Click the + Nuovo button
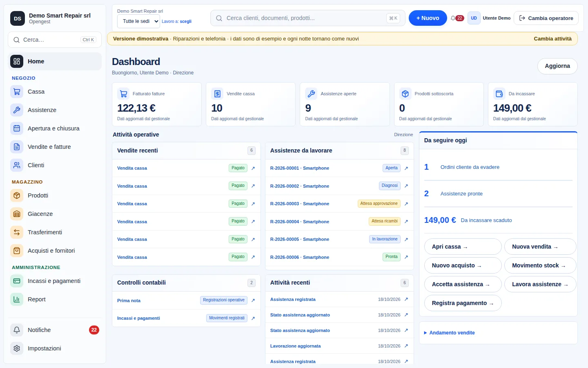 coord(428,18)
